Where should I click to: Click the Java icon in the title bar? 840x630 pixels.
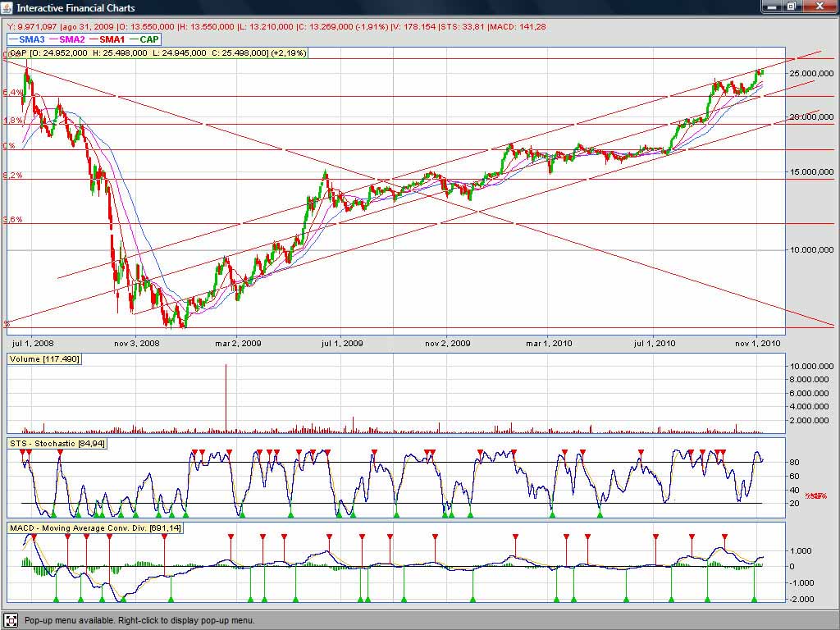coord(7,7)
